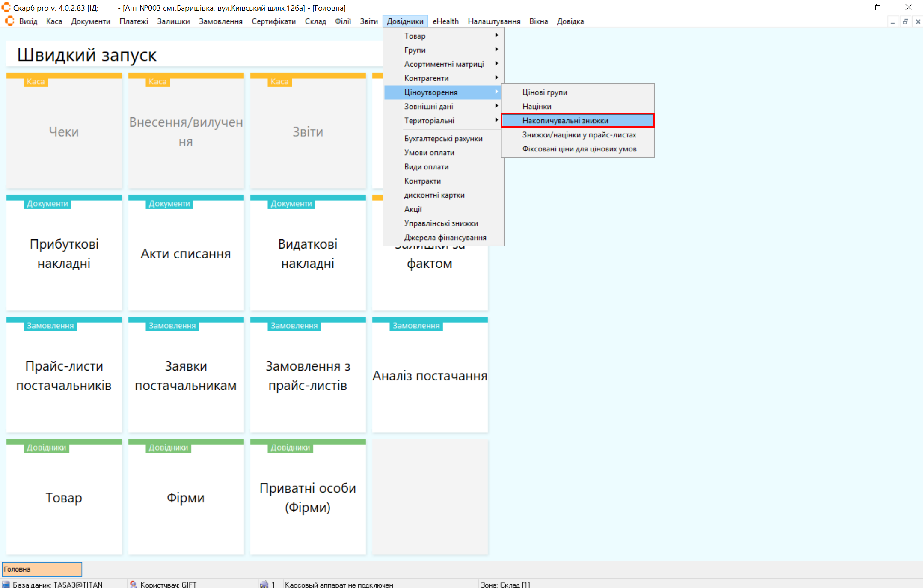
Task: Restore the inner MDI child window
Action: 905,21
